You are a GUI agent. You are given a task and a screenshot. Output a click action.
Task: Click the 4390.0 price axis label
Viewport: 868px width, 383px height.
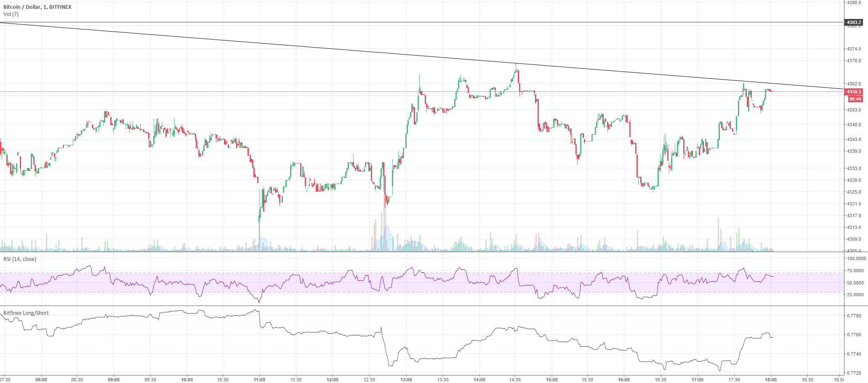(854, 3)
